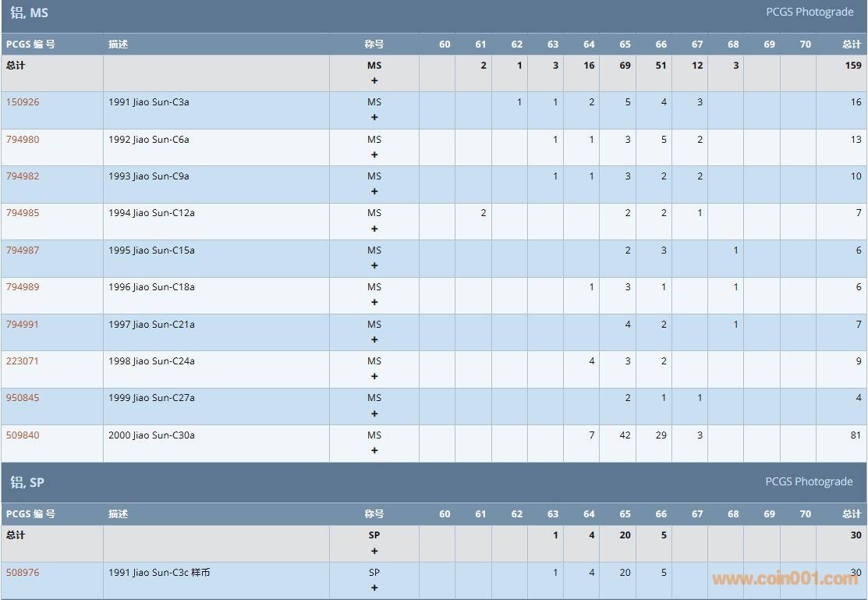
Task: Click plus icon in 1994 Jiao Sun-C12a row
Action: [x=374, y=229]
